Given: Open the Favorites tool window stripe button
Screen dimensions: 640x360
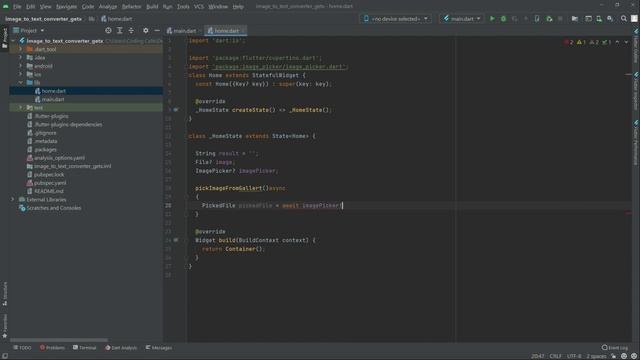Looking at the screenshot, I should coord(4,326).
